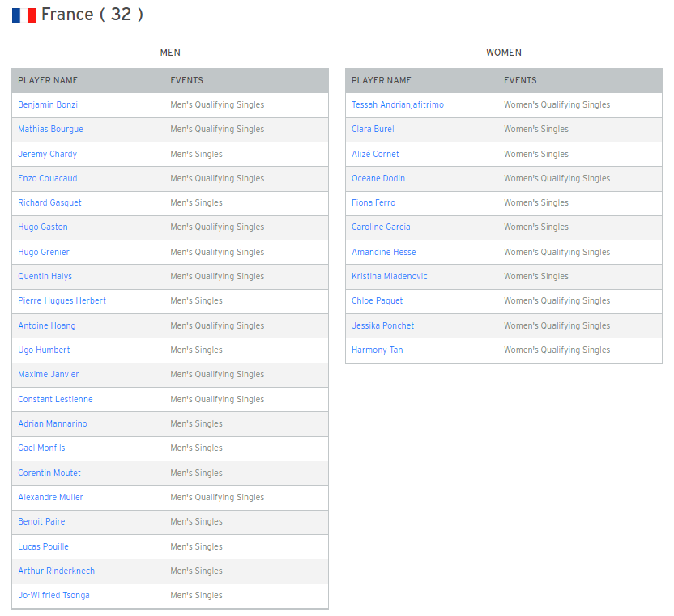Open Oceane Dodin profile
This screenshot has height=616, width=674.
coord(378,178)
